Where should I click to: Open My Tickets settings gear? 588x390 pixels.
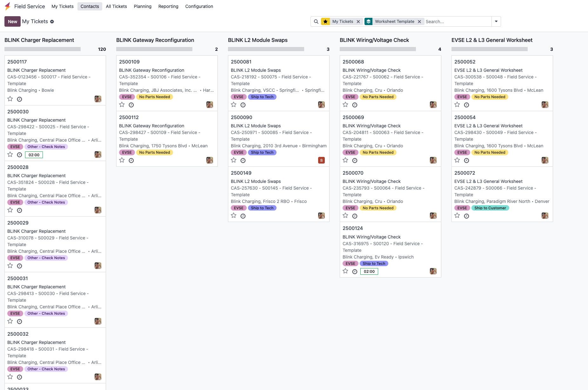click(x=52, y=22)
